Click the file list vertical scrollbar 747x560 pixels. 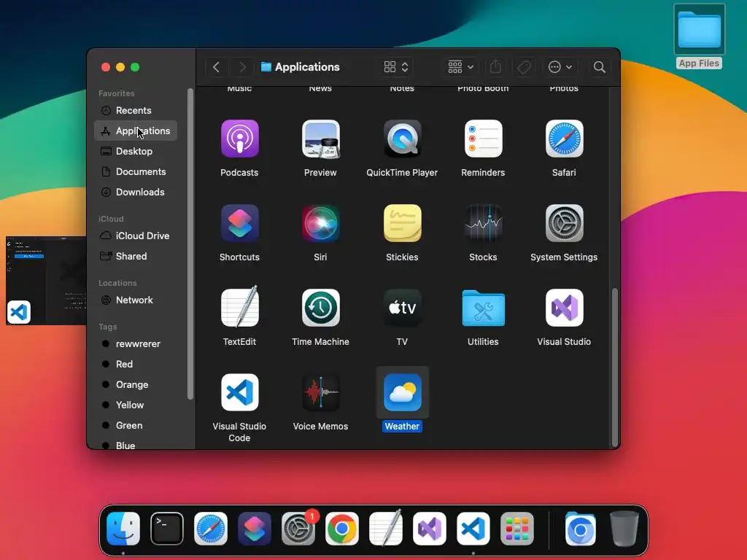pyautogui.click(x=615, y=367)
